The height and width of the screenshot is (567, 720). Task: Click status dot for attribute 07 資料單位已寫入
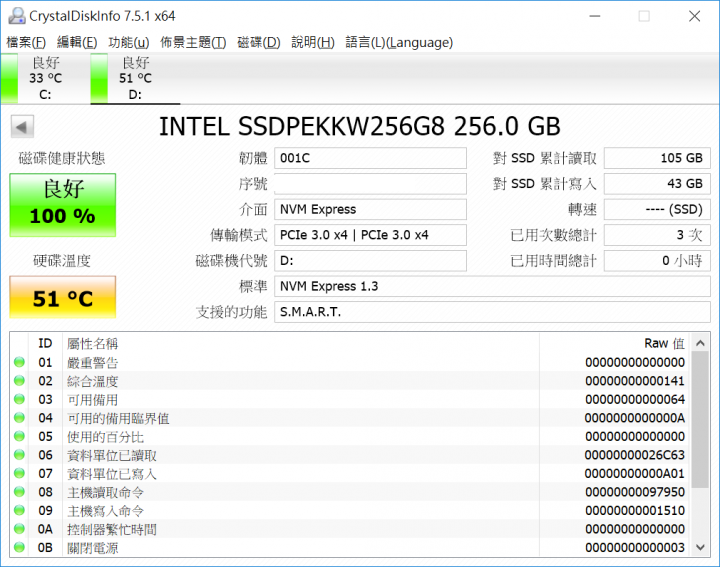(x=19, y=473)
